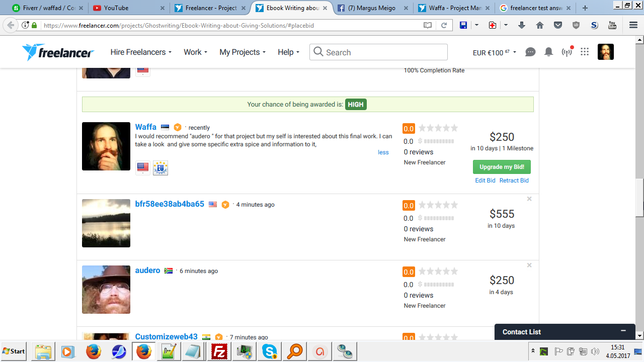Screen dimensions: 644x362
Task: Click the system tray volume icon
Action: [x=595, y=351]
